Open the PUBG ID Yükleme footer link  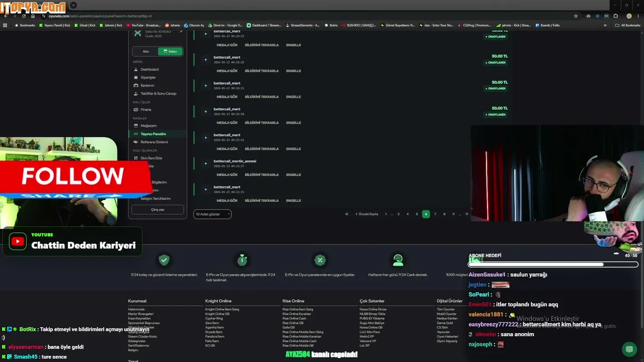373,319
